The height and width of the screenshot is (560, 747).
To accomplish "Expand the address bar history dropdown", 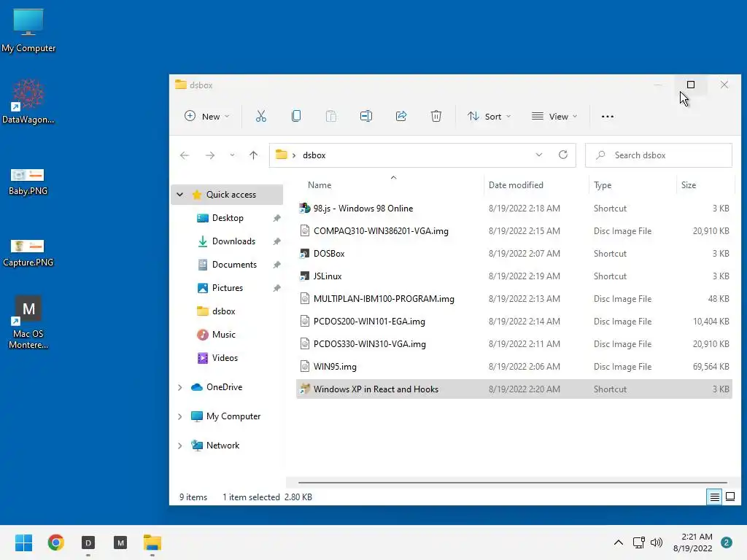I will tap(539, 155).
